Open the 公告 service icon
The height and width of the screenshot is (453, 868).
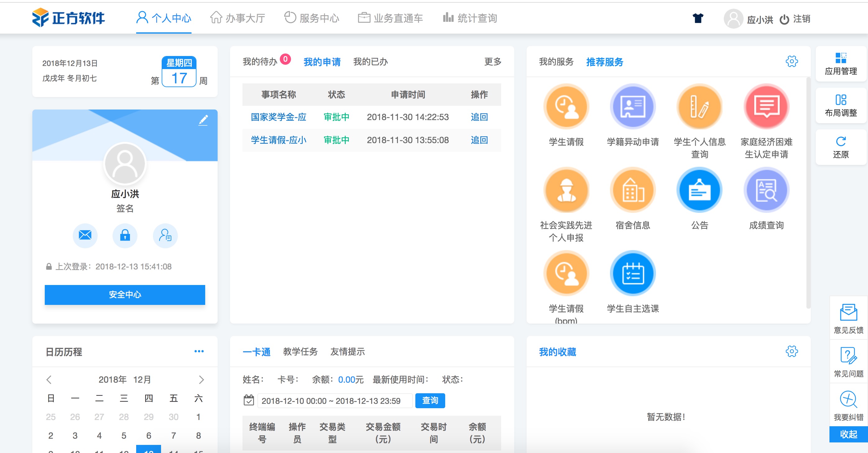pos(699,190)
